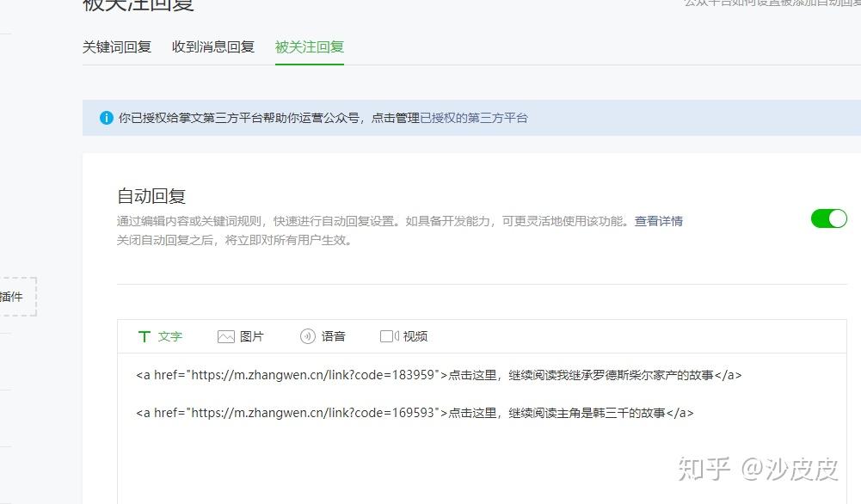Open the 已授权的第三方平台 management link
861x504 pixels.
474,117
